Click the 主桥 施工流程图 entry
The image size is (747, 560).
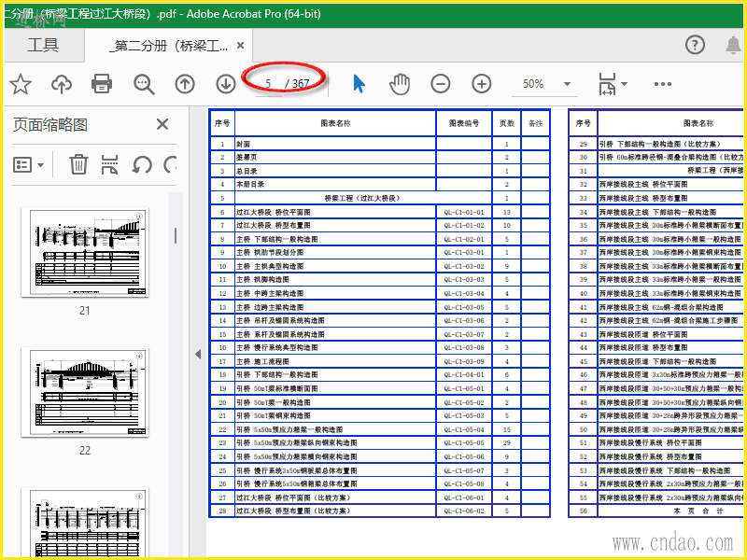tap(262, 361)
